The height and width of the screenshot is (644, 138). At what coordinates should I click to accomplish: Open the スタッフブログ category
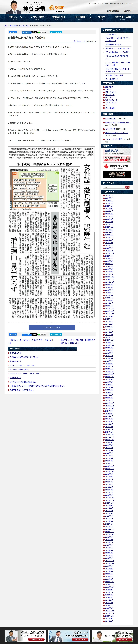point(110,103)
